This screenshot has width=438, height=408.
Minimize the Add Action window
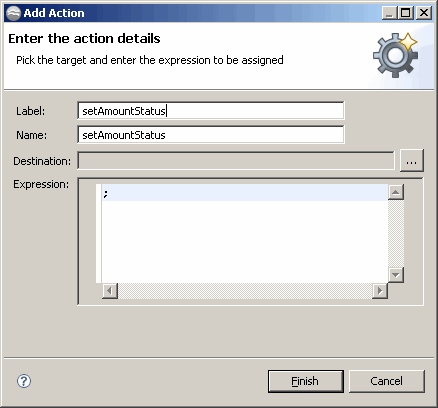click(390, 13)
